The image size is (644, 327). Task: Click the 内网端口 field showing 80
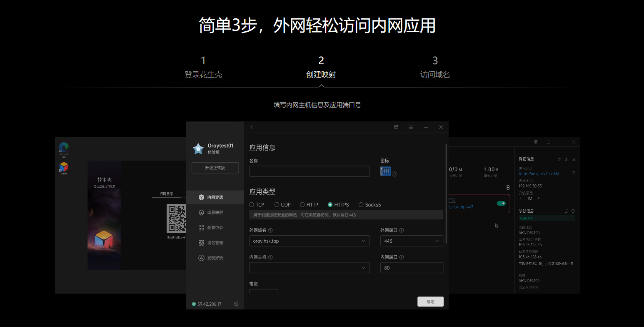click(412, 268)
